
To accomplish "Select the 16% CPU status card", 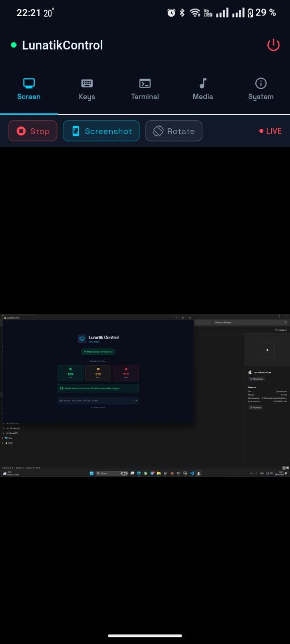I will (x=70, y=373).
